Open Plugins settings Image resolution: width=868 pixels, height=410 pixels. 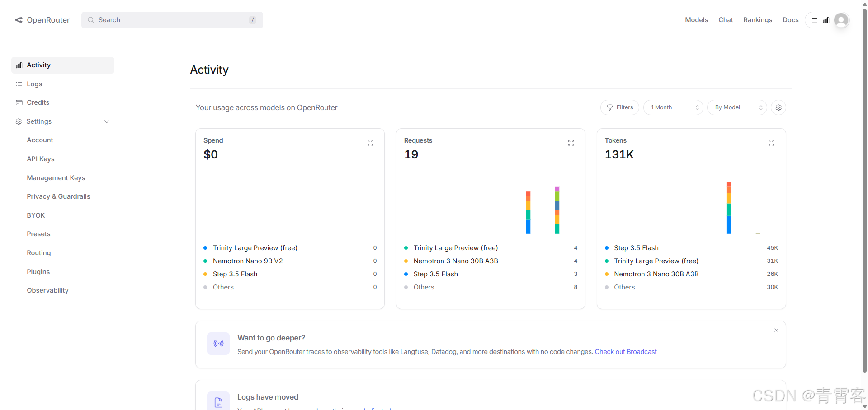tap(38, 272)
